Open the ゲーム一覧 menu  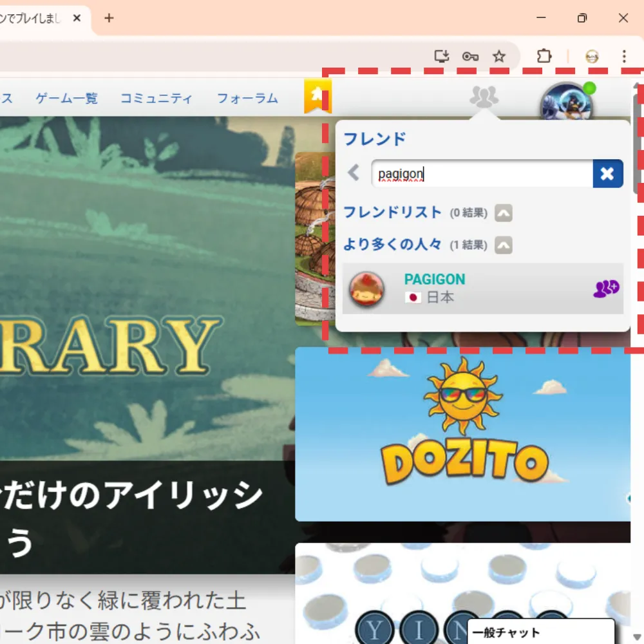click(67, 99)
